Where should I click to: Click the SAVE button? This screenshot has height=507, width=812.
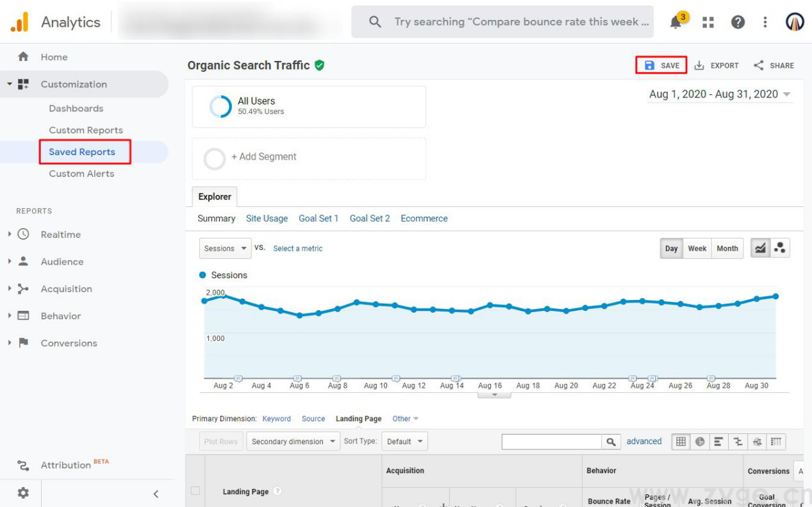pyautogui.click(x=661, y=65)
